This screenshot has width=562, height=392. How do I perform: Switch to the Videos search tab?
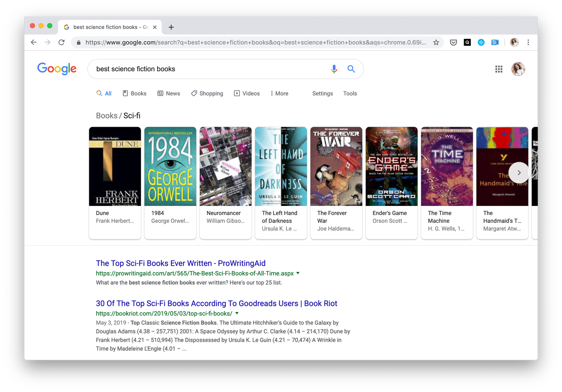[x=247, y=93]
